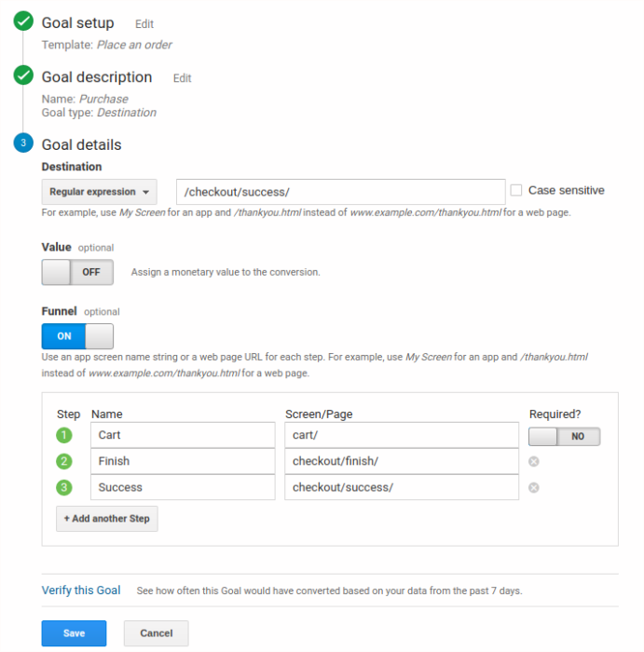Click the Goal setup green checkmark icon
Viewport: 644px width, 652px height.
coord(23,22)
